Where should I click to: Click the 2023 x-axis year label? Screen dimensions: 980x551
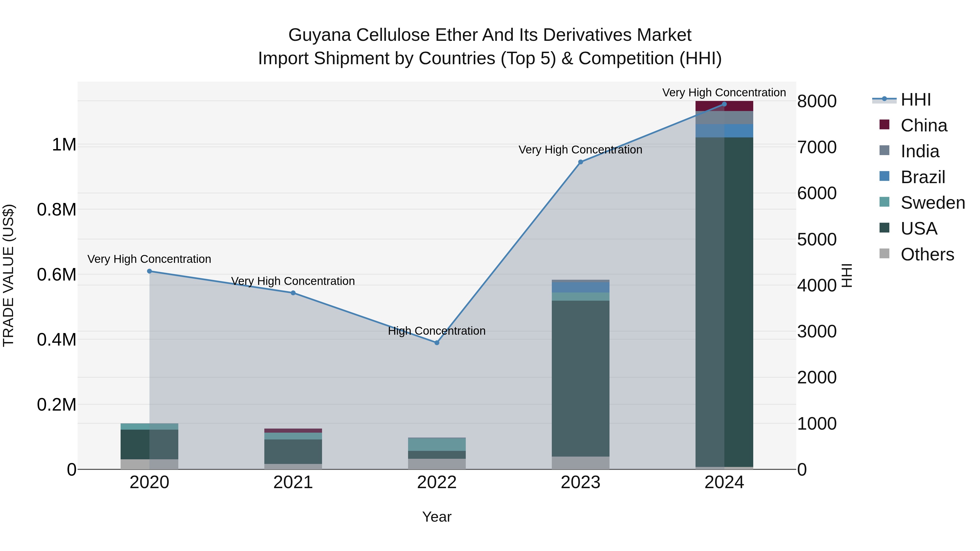coord(581,482)
